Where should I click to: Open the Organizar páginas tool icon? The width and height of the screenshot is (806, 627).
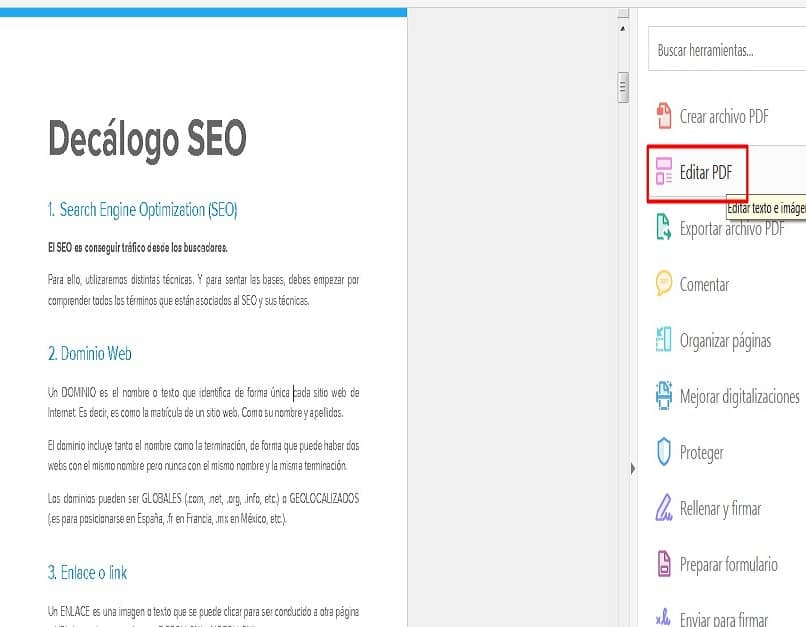pyautogui.click(x=664, y=340)
